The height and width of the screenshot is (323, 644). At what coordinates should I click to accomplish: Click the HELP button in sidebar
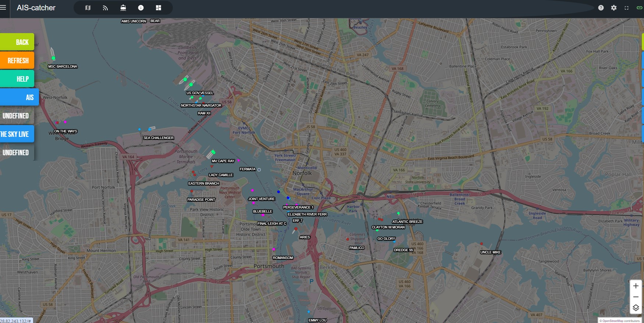click(17, 79)
